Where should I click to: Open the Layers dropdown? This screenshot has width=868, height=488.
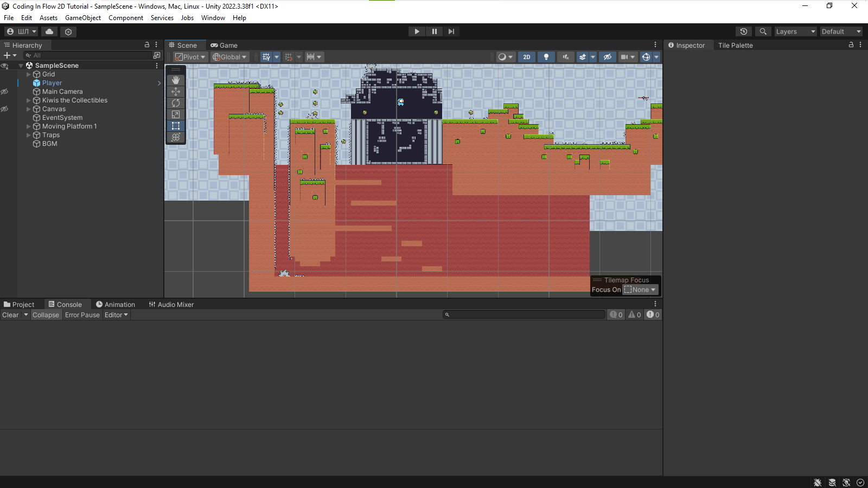795,31
